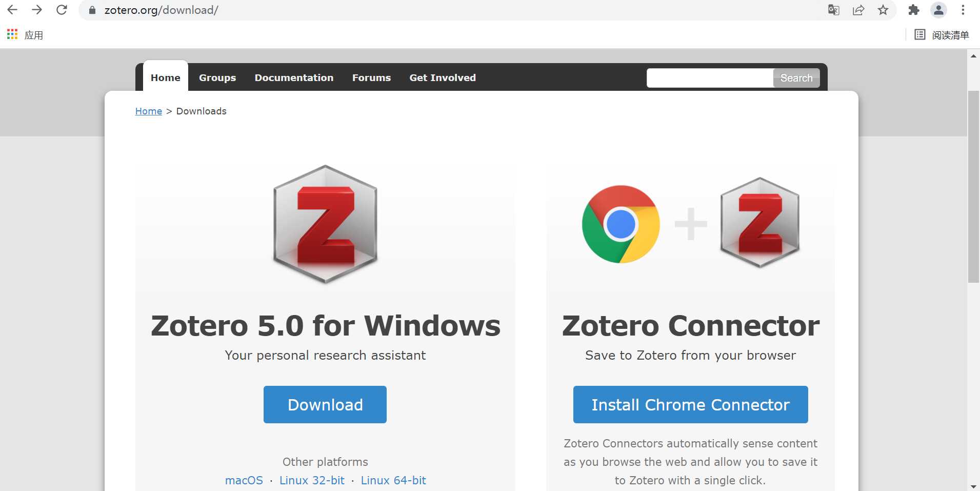Click the 'Other platforms' label

325,462
